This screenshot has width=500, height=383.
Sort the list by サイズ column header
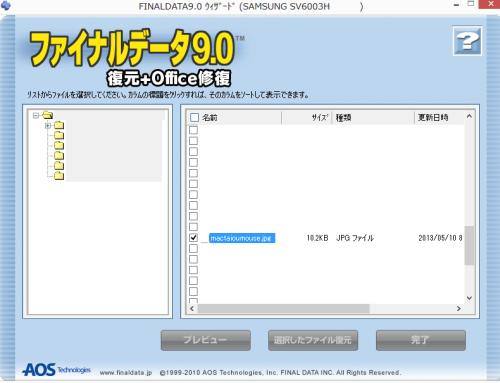pos(307,117)
